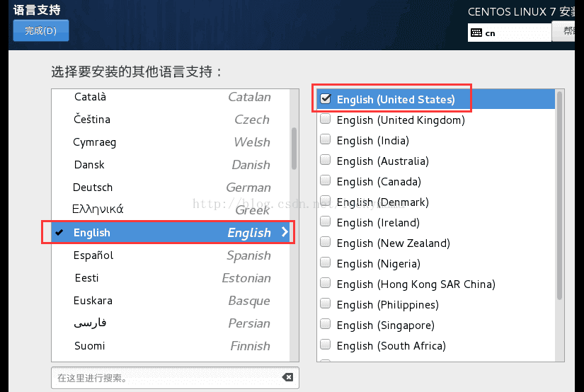Tick the English (Australia) checkbox
This screenshot has width=584, height=392.
[x=325, y=160]
